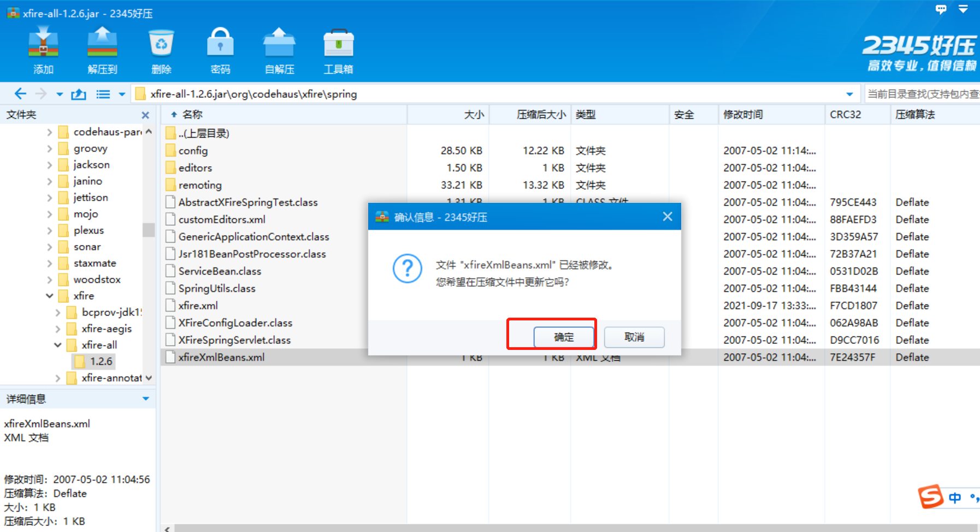Select the sonar folder in tree
The height and width of the screenshot is (532, 980).
click(80, 247)
